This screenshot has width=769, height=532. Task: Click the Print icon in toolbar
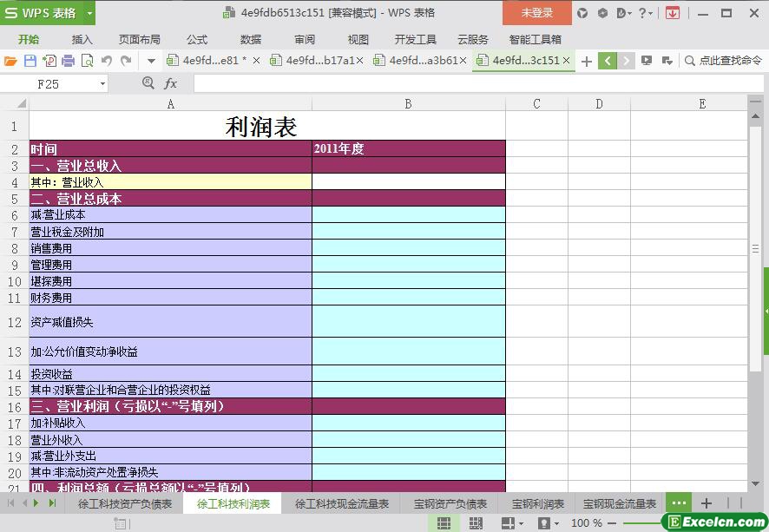coord(69,61)
